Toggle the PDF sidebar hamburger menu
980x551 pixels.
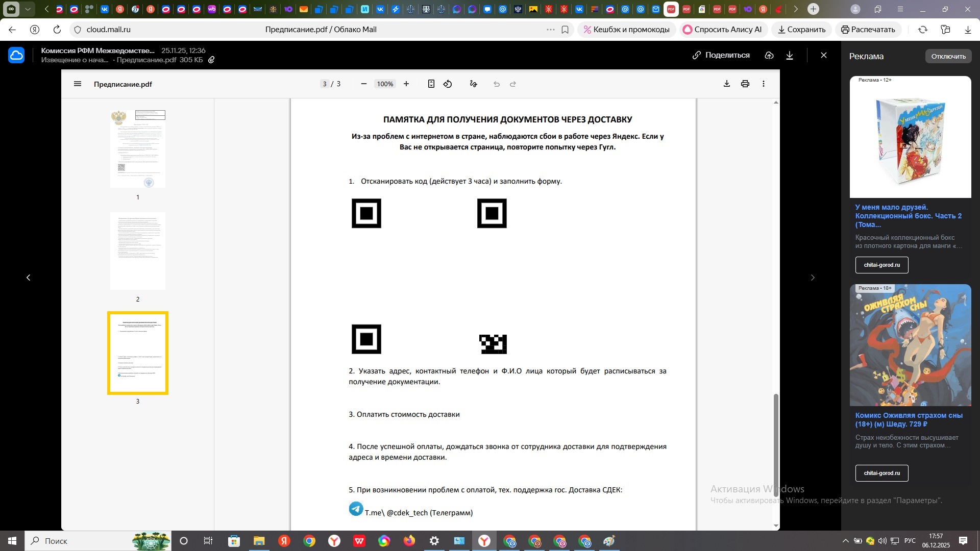(x=78, y=84)
